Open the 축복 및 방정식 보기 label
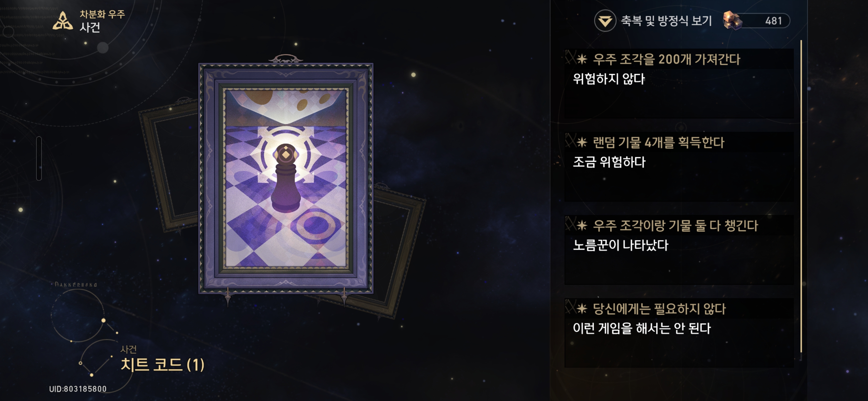The width and height of the screenshot is (868, 401). [x=666, y=21]
